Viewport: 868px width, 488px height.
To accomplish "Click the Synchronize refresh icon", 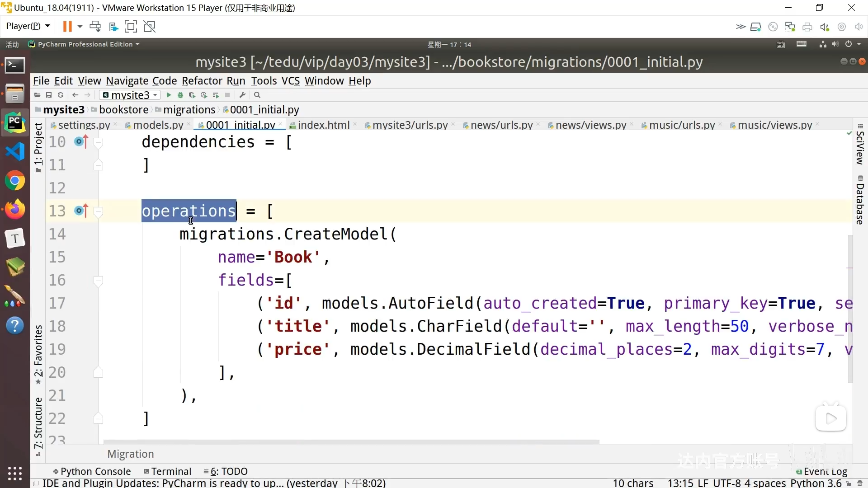I will pos(61,95).
